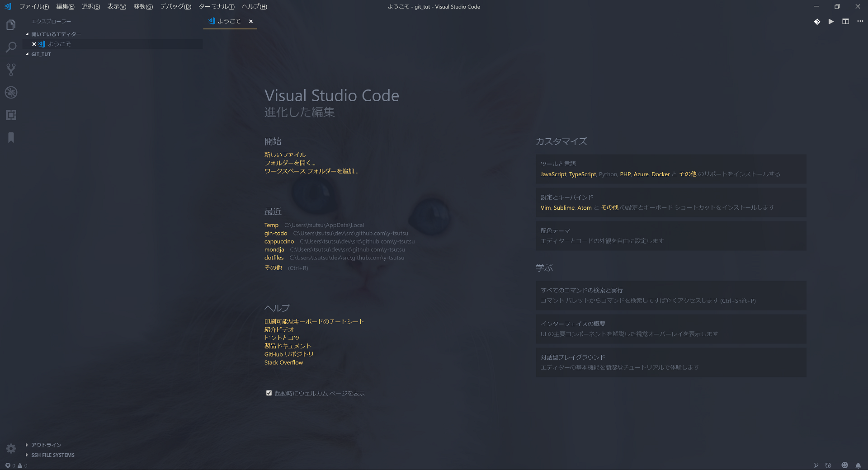
Task: Open the ヘルプ(H) menu
Action: point(255,6)
